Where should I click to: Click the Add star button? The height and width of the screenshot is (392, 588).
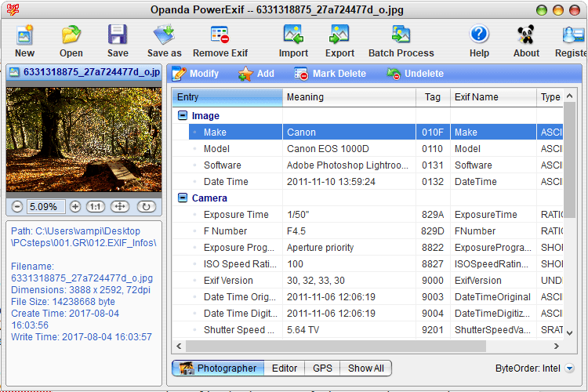click(256, 74)
